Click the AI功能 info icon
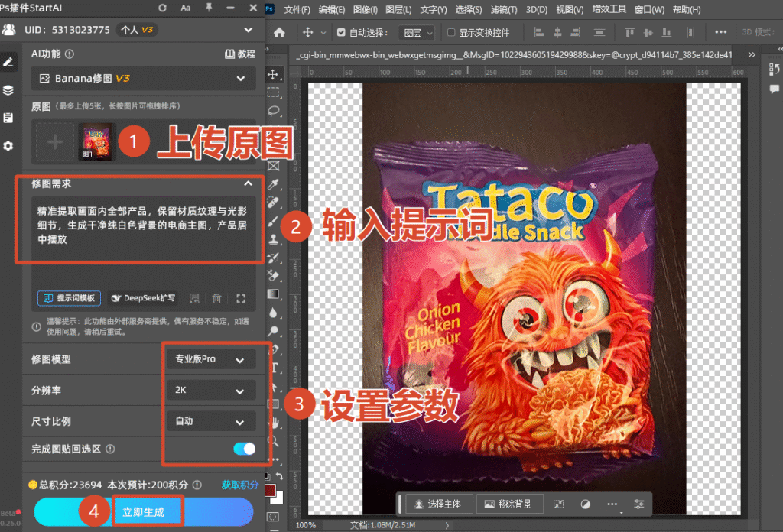This screenshot has width=783, height=532. (x=70, y=54)
